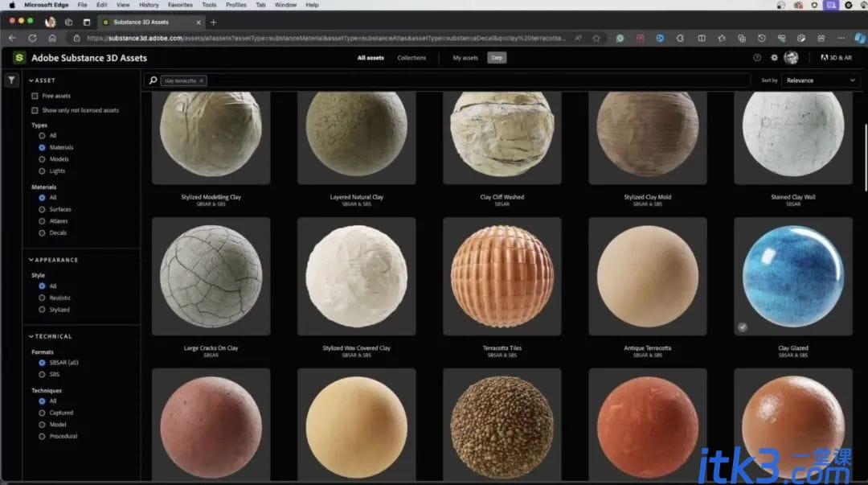This screenshot has width=868, height=485.
Task: Collapse the TECHNICAL filter section
Action: [51, 336]
